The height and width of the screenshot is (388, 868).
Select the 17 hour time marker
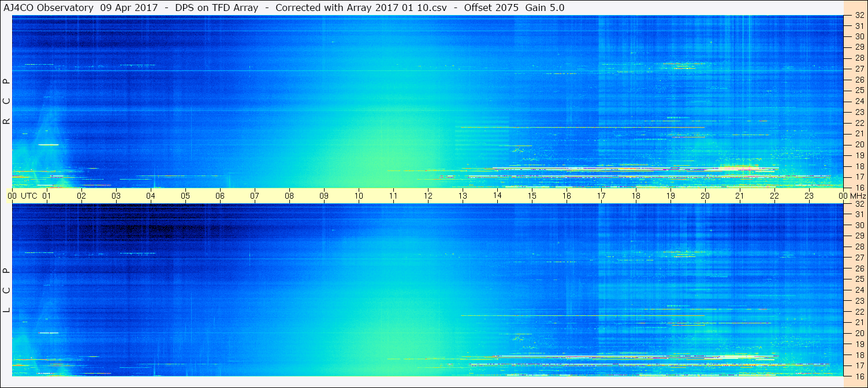coord(601,196)
